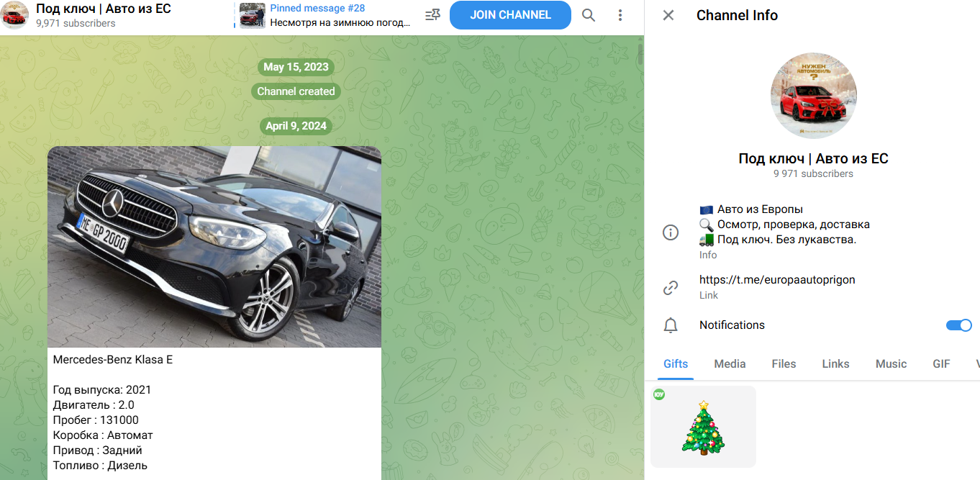The height and width of the screenshot is (480, 980).
Task: Click the April 9, 2024 date badge
Action: click(x=296, y=126)
